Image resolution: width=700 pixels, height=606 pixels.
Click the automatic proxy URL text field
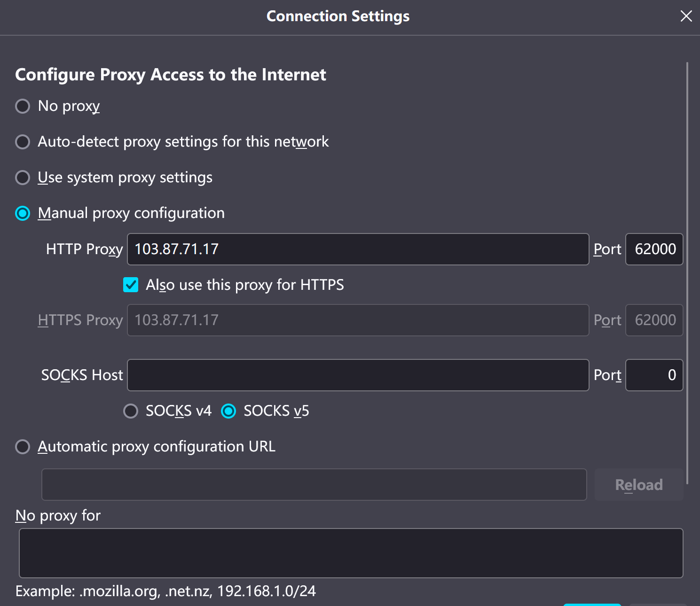coord(314,485)
